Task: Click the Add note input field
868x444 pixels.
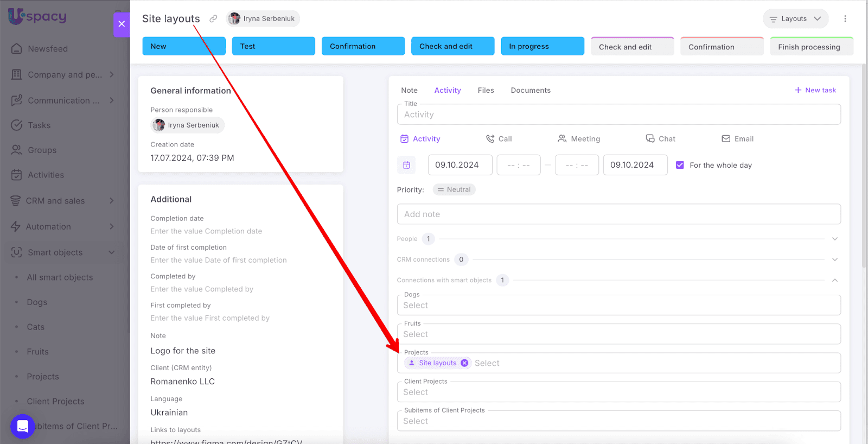Action: click(618, 214)
